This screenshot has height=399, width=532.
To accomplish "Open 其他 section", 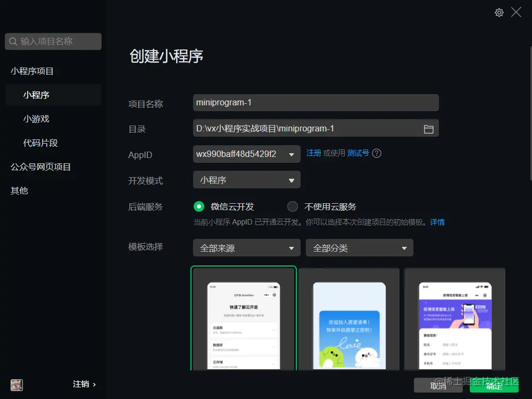I will tap(19, 190).
